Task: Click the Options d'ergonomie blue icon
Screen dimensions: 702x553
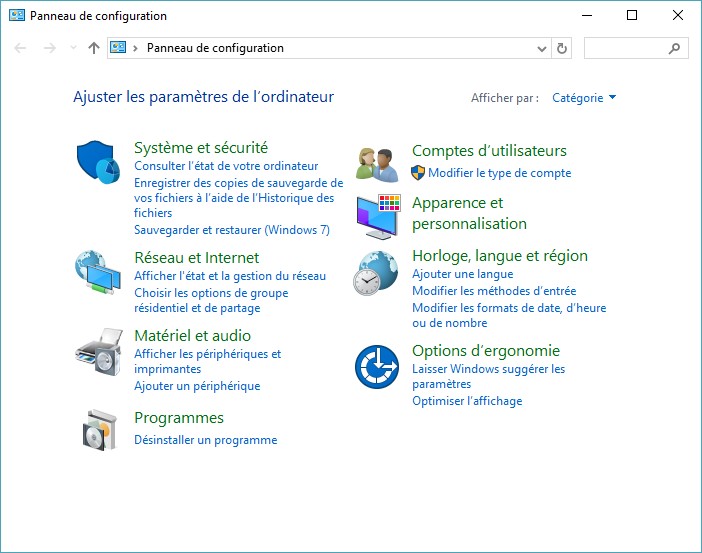Action: (x=377, y=366)
